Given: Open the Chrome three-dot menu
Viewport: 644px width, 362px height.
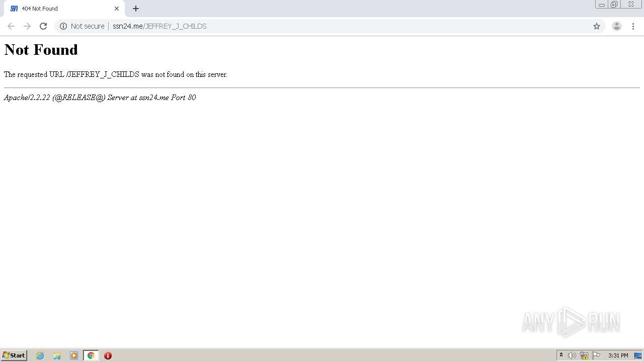Looking at the screenshot, I should tap(633, 26).
